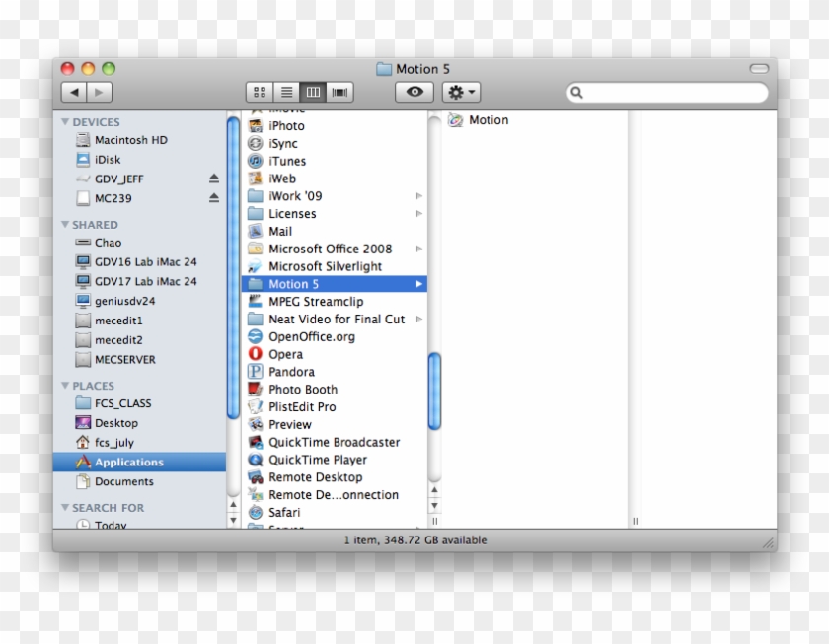Screen dimensions: 829x644
Task: Collapse the DEVICES sidebar section
Action: (x=65, y=122)
